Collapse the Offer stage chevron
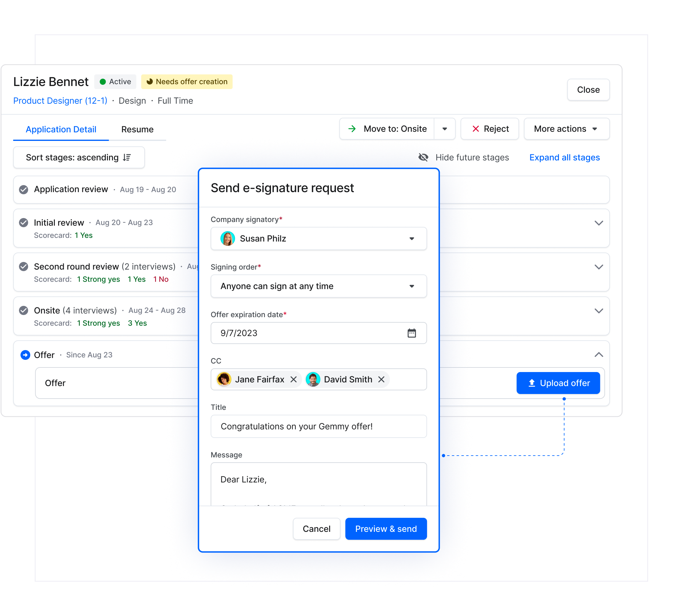The image size is (686, 616). (599, 355)
